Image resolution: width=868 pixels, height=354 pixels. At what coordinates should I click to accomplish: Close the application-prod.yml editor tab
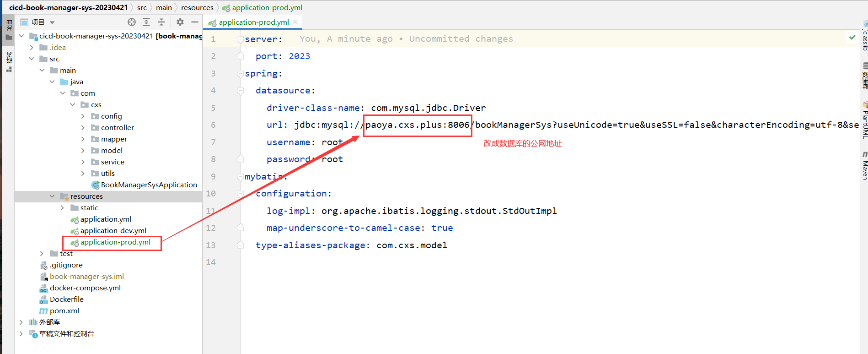[x=295, y=22]
